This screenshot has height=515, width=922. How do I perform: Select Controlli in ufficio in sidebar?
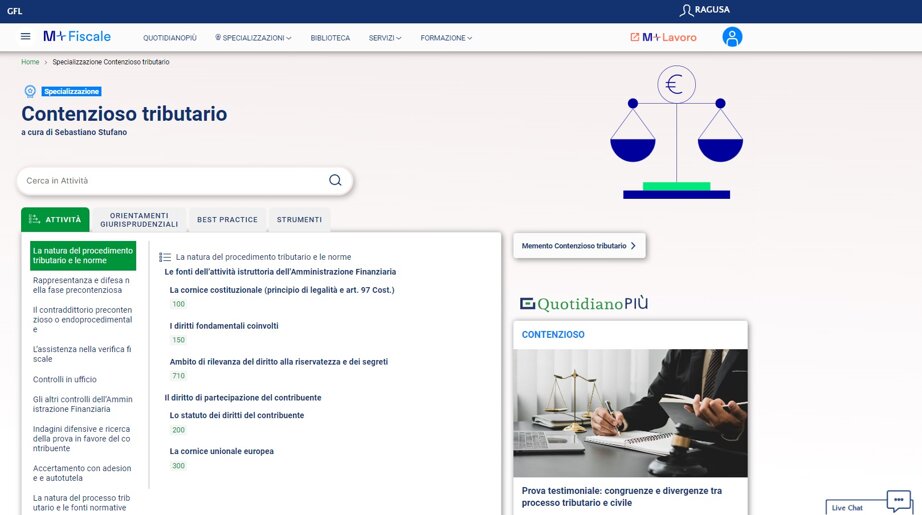click(65, 380)
